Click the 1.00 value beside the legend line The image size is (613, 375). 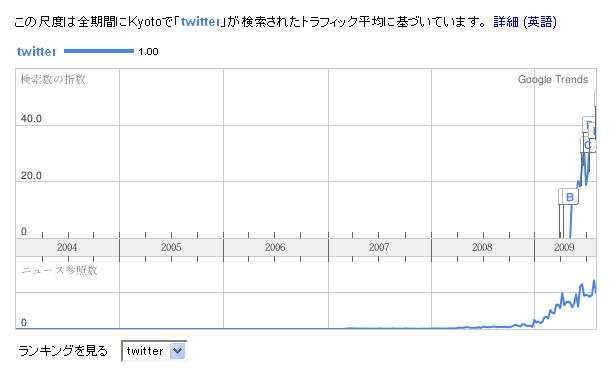[x=148, y=52]
